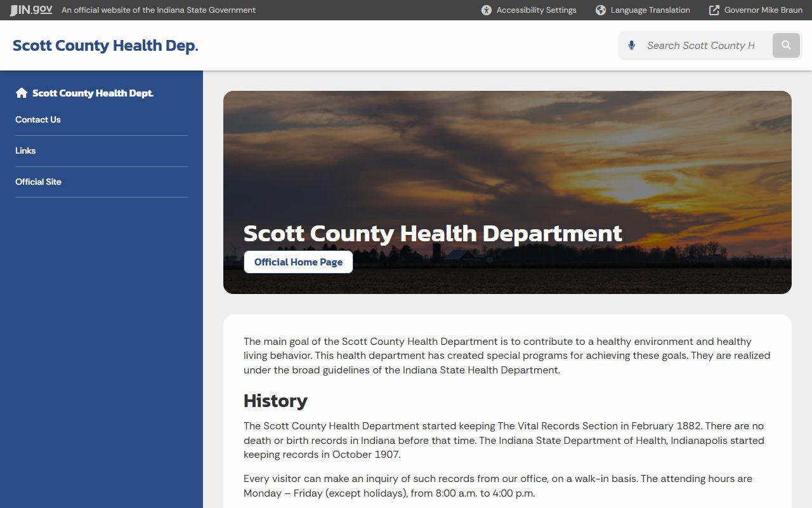Image resolution: width=812 pixels, height=508 pixels.
Task: Focus the Search Scott County input field
Action: 701,46
